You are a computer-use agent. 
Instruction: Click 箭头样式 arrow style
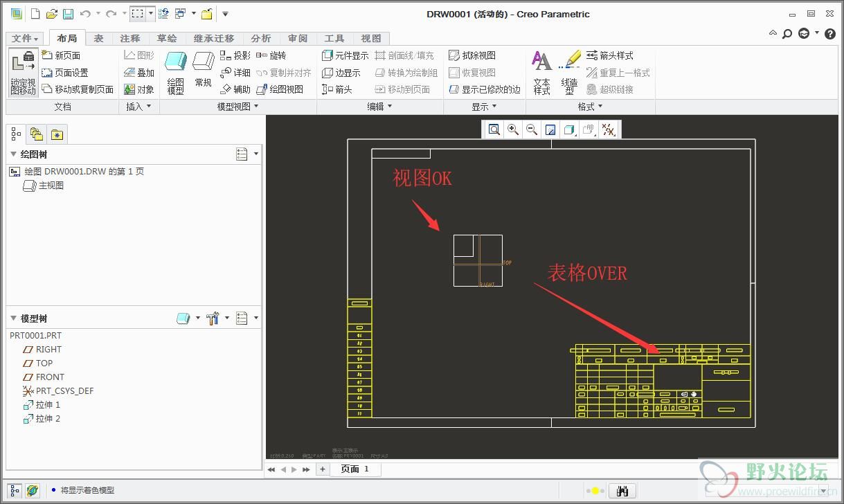point(610,55)
